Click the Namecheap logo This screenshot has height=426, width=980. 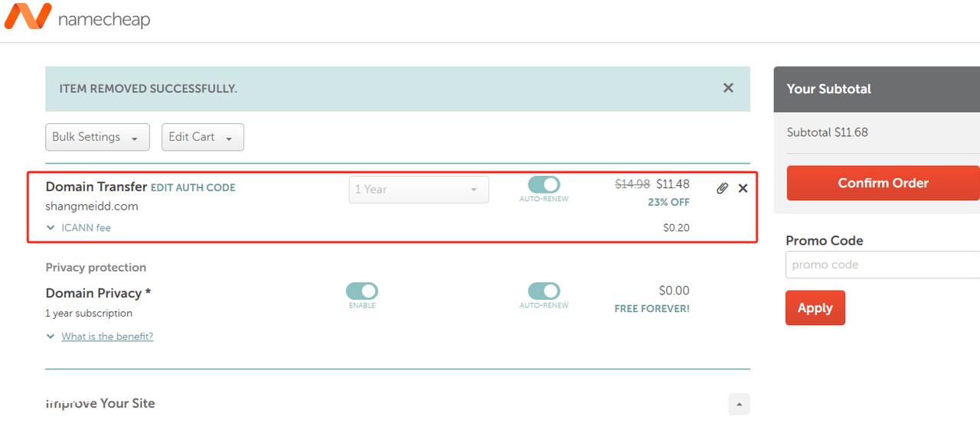click(x=77, y=18)
